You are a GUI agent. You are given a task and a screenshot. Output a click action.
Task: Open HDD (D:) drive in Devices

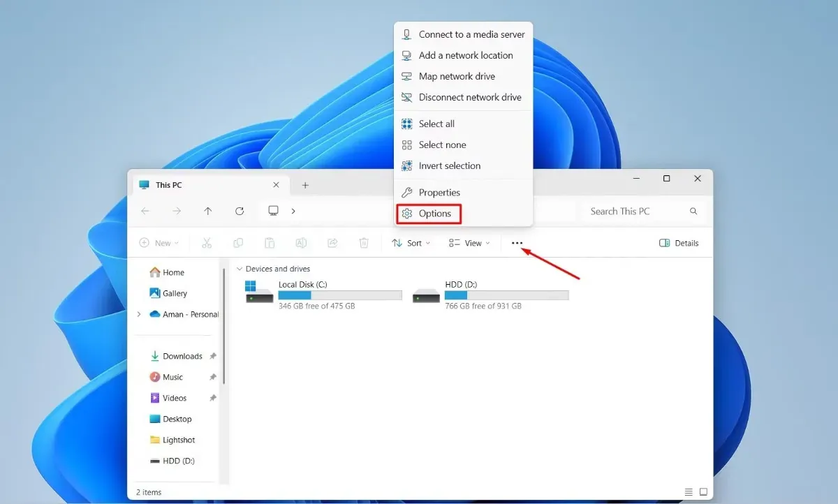(x=461, y=285)
